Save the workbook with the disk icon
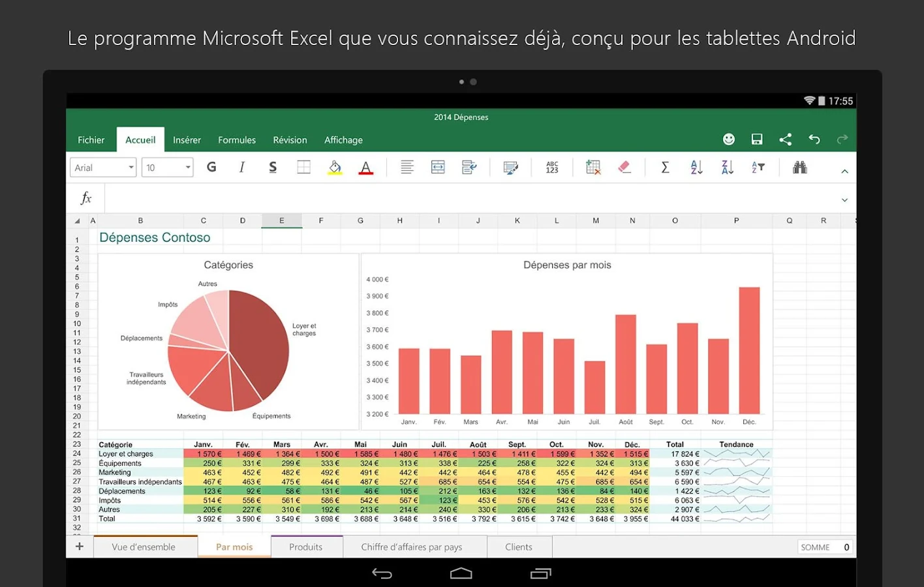Image resolution: width=924 pixels, height=587 pixels. coord(757,139)
